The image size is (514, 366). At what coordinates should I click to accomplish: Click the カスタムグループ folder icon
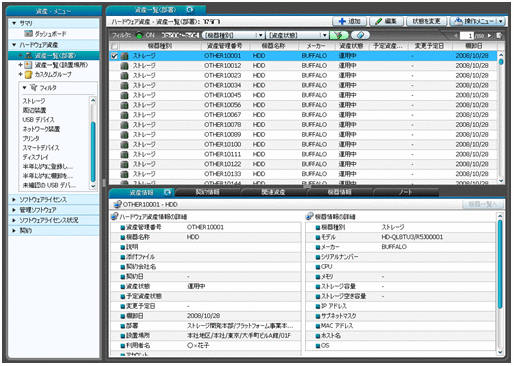(28, 75)
